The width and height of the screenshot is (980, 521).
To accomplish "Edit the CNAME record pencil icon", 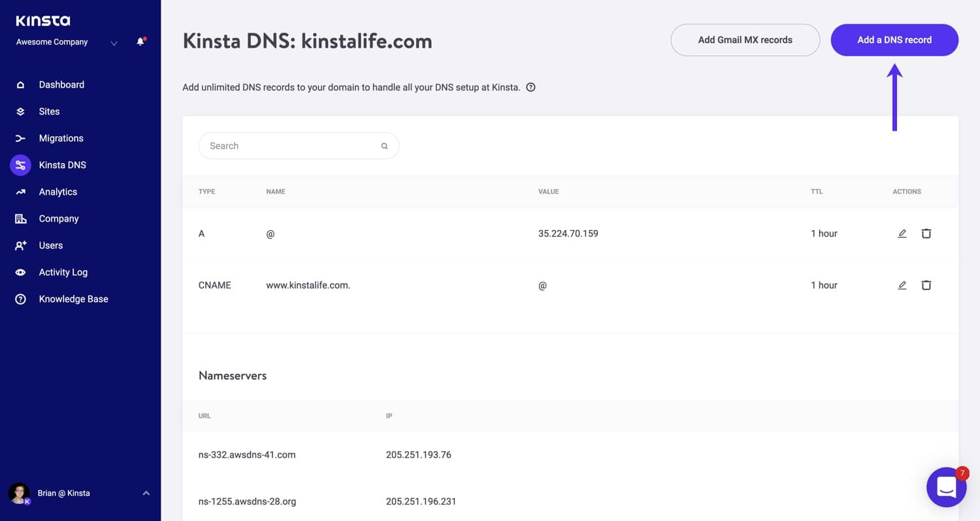I will (902, 285).
